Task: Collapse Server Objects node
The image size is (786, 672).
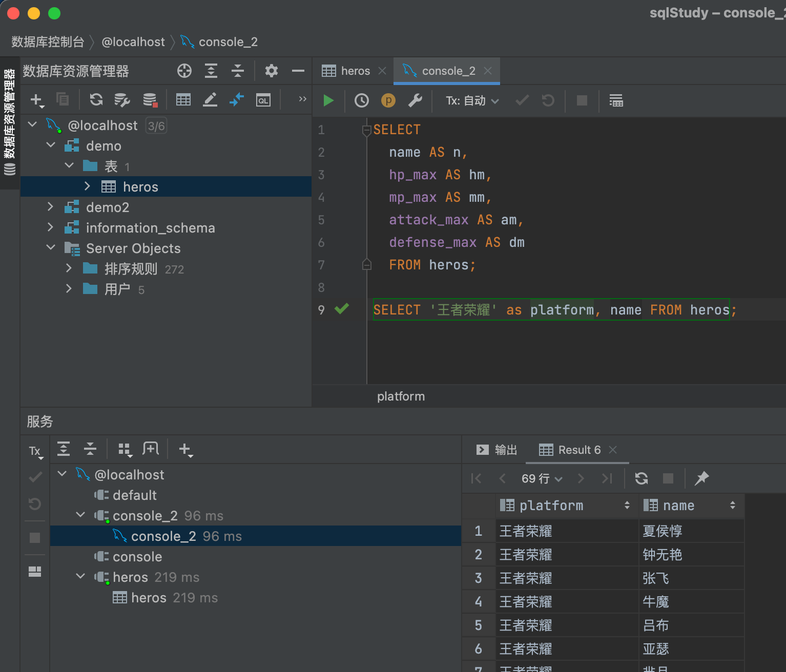Action: 51,247
